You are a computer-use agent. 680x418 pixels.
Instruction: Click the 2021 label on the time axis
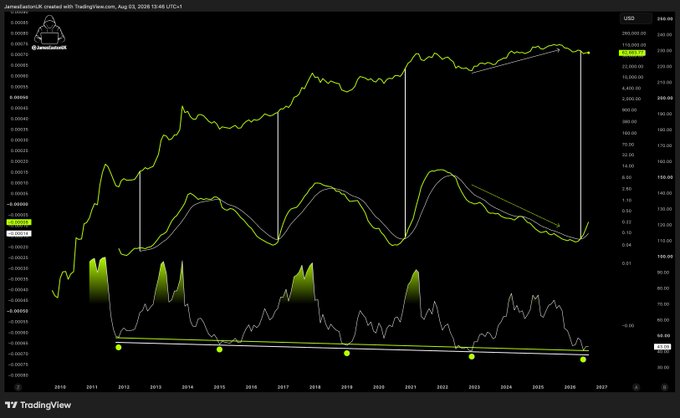[411, 387]
